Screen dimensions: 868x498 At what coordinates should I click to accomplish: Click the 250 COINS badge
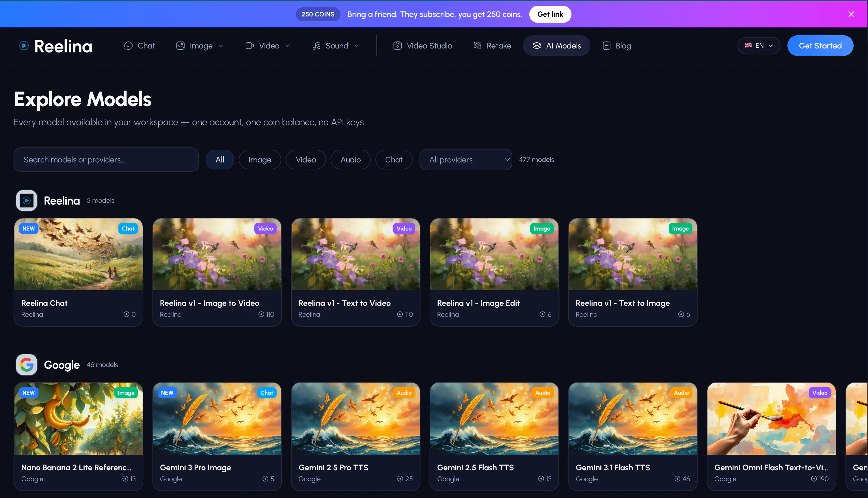(x=318, y=14)
